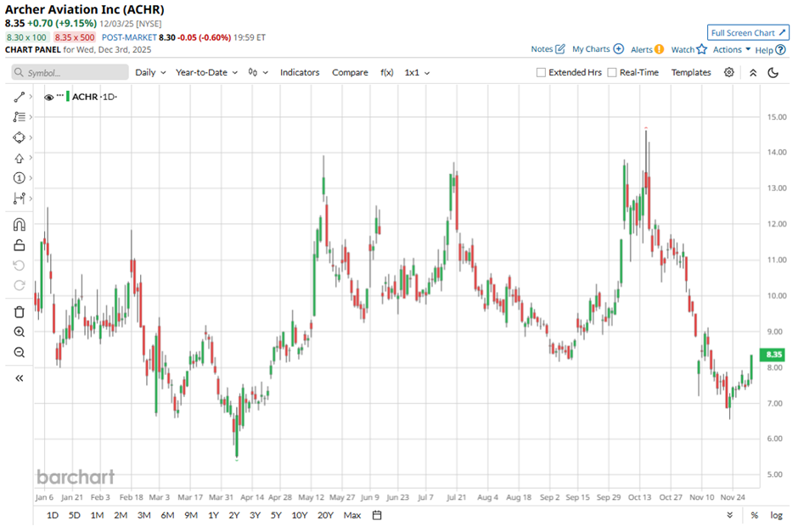
Task: Open the Fibonacci/text list tool
Action: click(x=20, y=117)
